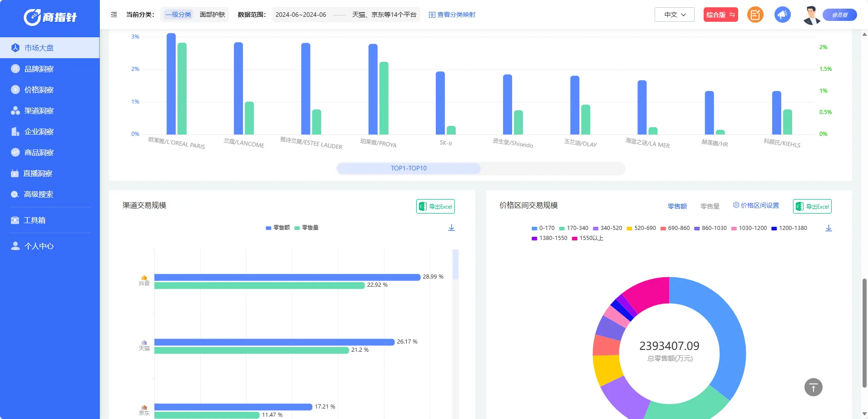Viewport: 868px width, 419px height.
Task: Open 企业洞察 sidebar item
Action: pyautogui.click(x=50, y=131)
